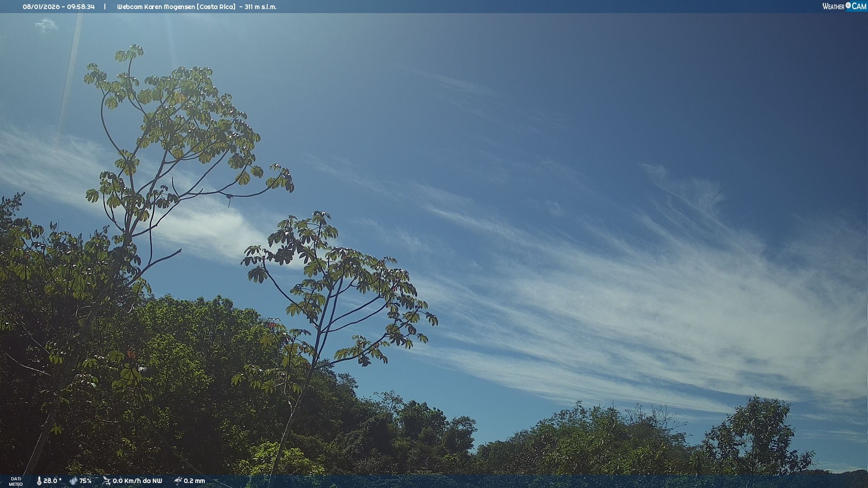Click the rain umbrella precipitation icon

point(178,481)
